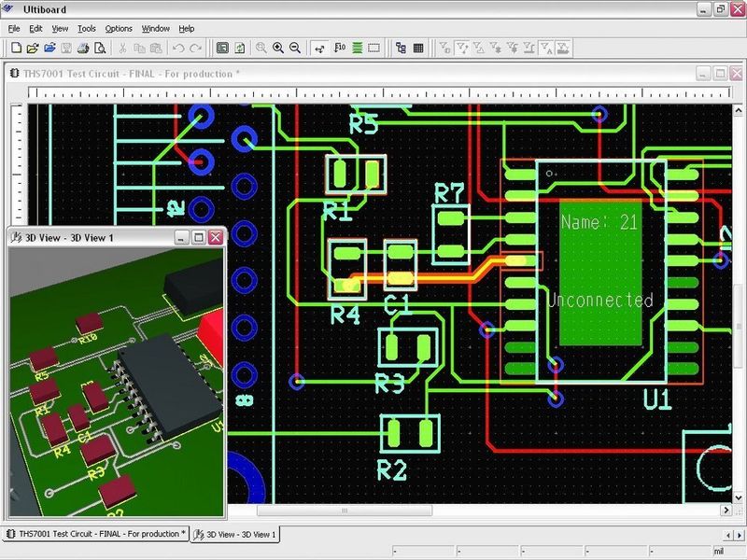Click the Ultiboard application title bar icon
Screen dimensions: 747x560
pos(8,8)
